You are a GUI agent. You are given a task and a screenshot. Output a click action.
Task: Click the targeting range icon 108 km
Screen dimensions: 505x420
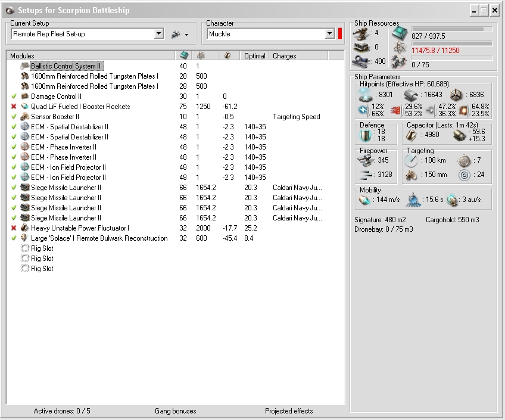(411, 160)
